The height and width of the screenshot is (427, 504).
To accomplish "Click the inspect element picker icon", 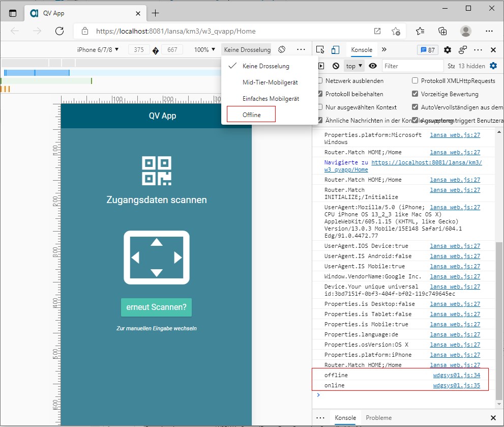I will [320, 50].
